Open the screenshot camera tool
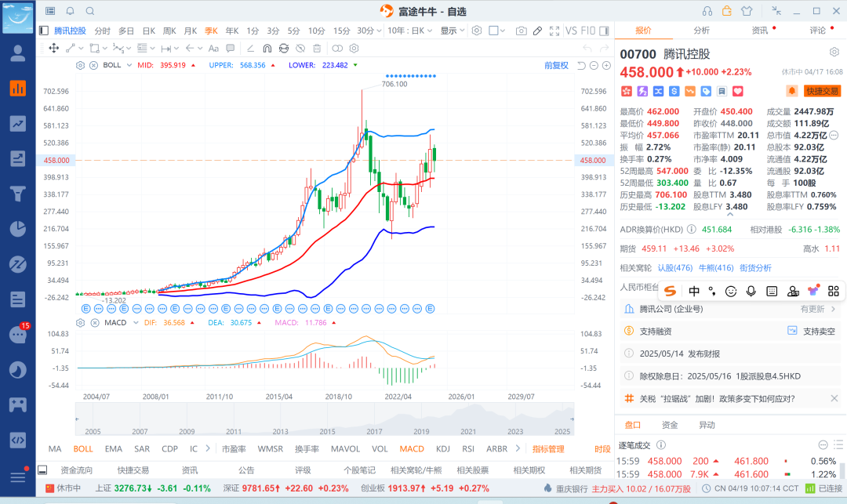 (x=521, y=31)
